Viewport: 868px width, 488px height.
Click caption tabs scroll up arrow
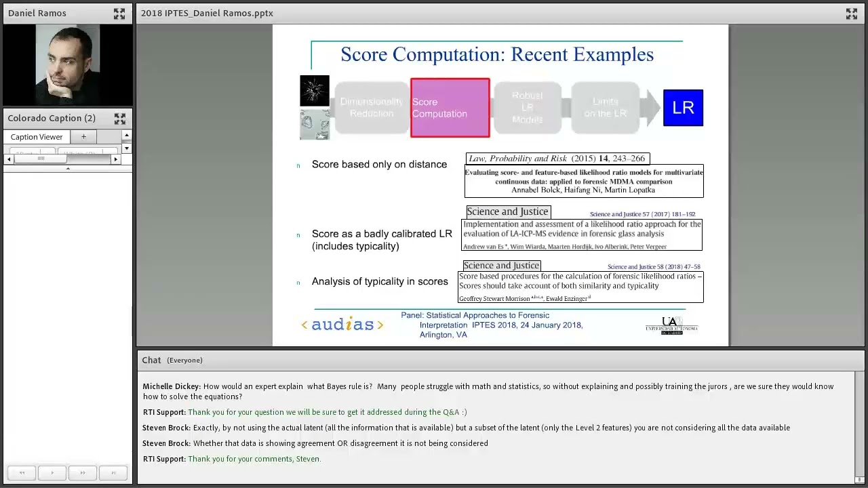coord(126,136)
